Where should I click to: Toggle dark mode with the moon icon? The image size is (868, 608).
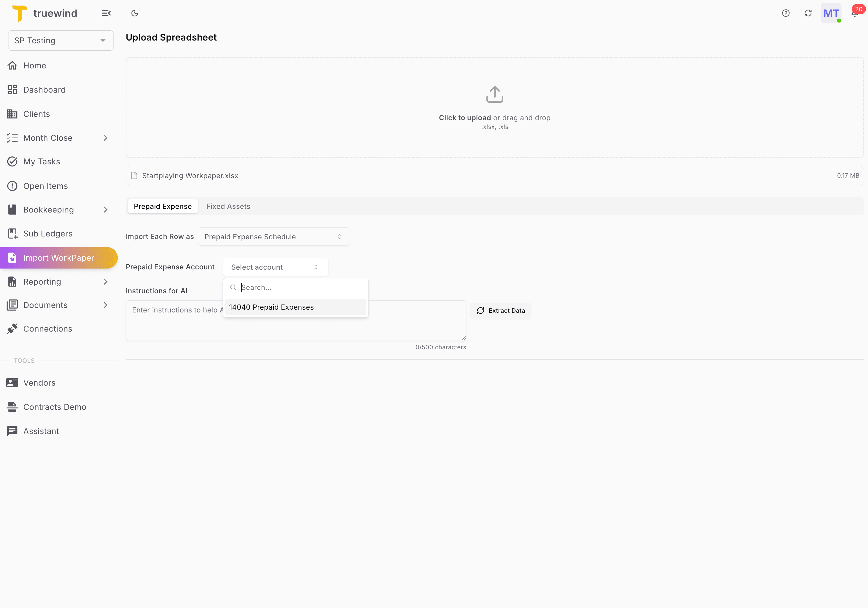point(135,13)
